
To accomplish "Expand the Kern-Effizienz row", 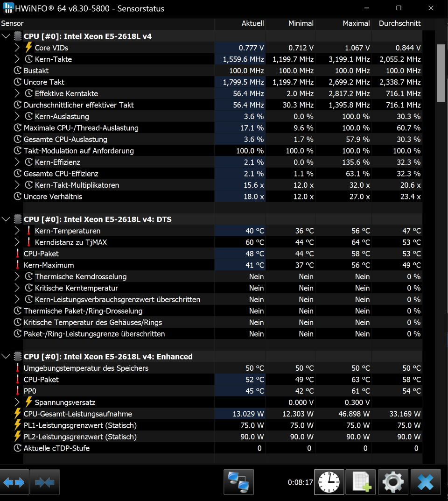I will (x=17, y=162).
